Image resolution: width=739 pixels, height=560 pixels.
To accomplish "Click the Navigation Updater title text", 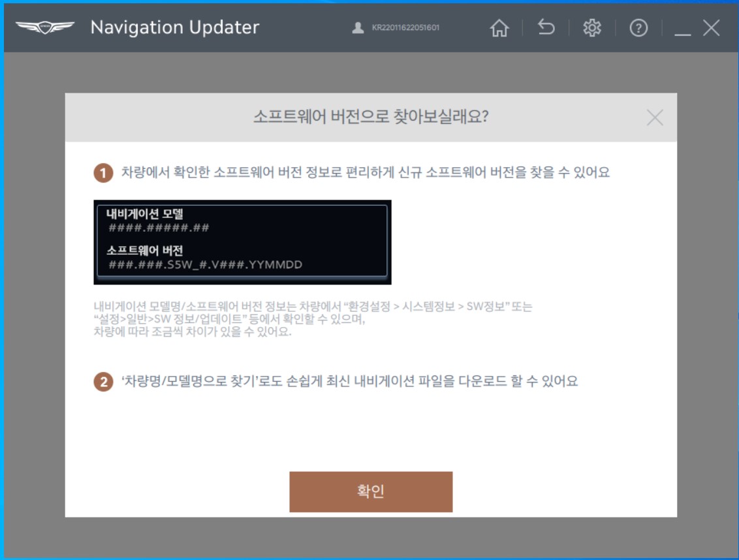I will pos(175,27).
